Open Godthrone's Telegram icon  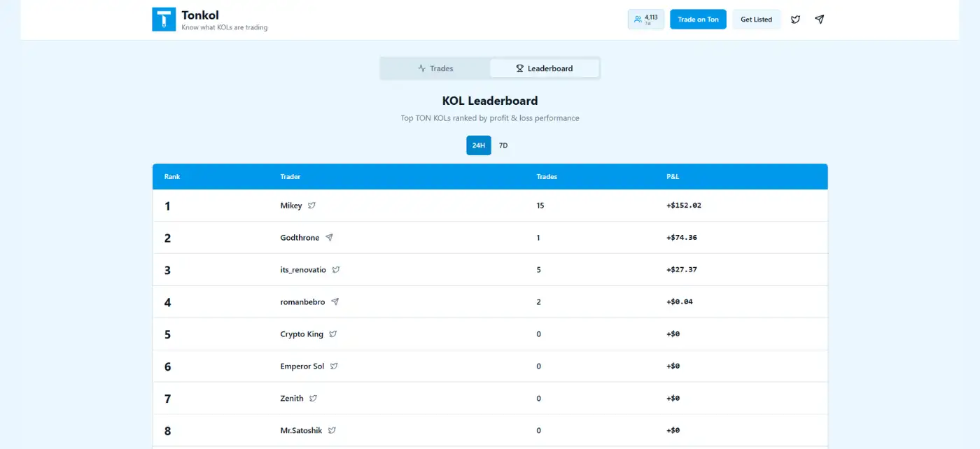click(x=329, y=238)
